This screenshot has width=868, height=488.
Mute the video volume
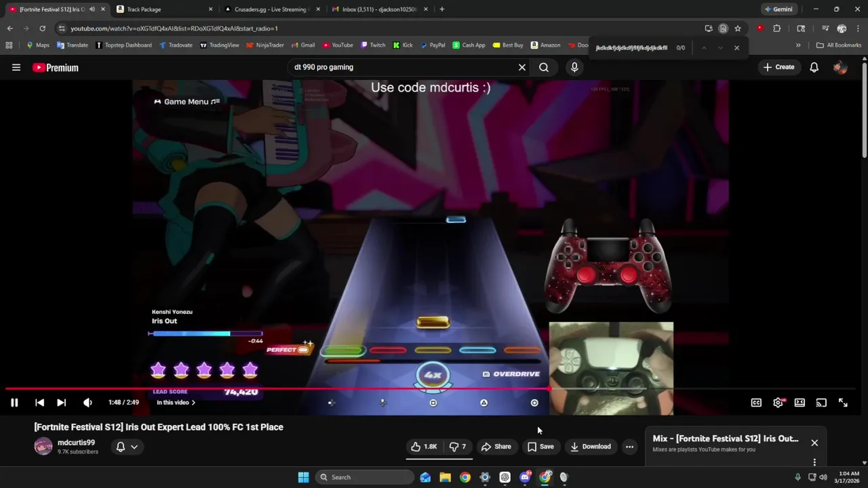tap(87, 403)
